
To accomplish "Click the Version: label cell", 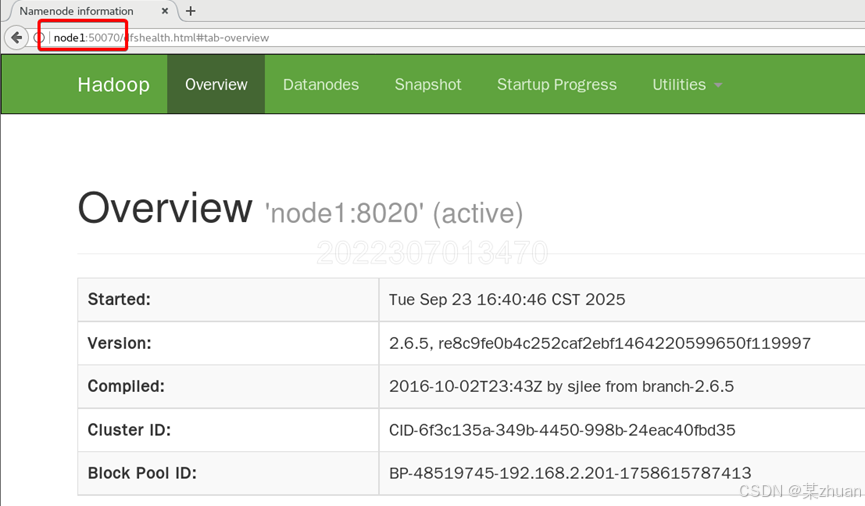I will (228, 343).
